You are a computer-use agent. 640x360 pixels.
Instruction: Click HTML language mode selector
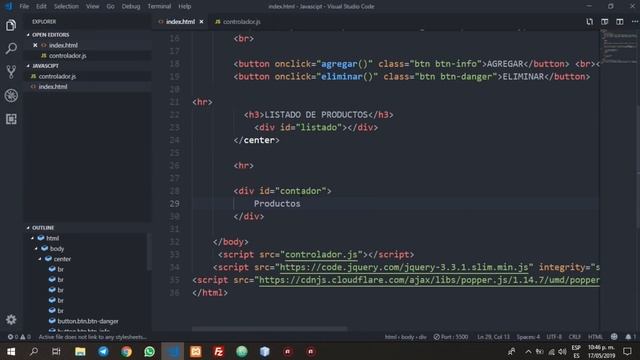595,337
